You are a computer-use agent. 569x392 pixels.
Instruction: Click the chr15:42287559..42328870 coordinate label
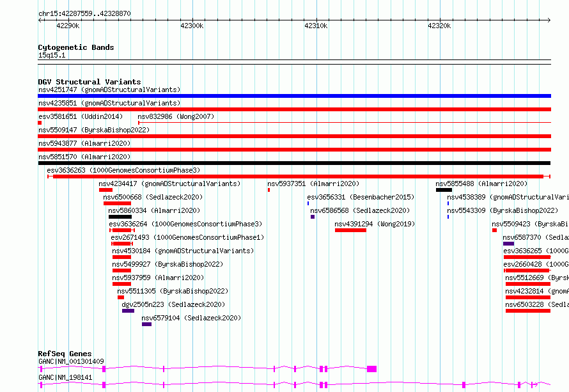[x=84, y=14]
